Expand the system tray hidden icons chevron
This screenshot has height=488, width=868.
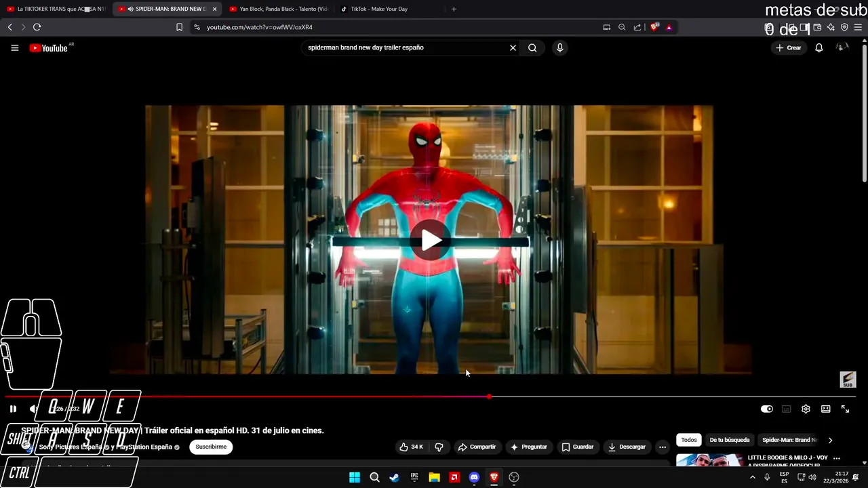pos(752,477)
